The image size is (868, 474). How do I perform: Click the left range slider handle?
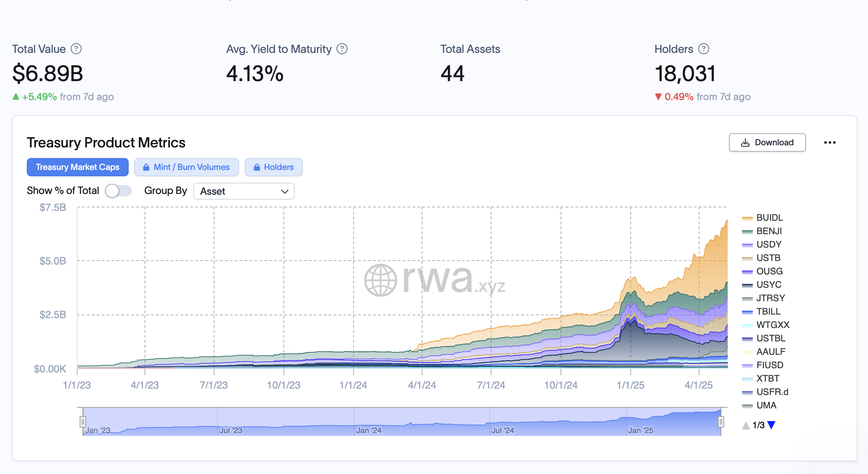coord(83,421)
